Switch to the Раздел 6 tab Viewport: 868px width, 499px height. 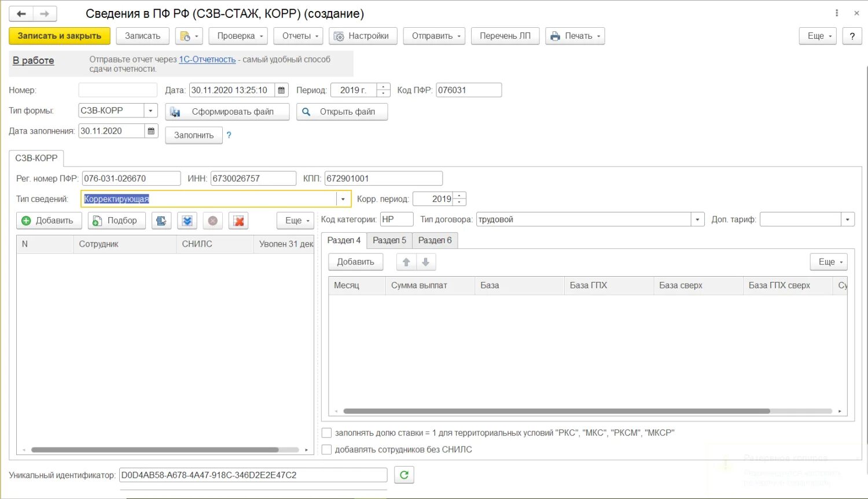coord(435,240)
